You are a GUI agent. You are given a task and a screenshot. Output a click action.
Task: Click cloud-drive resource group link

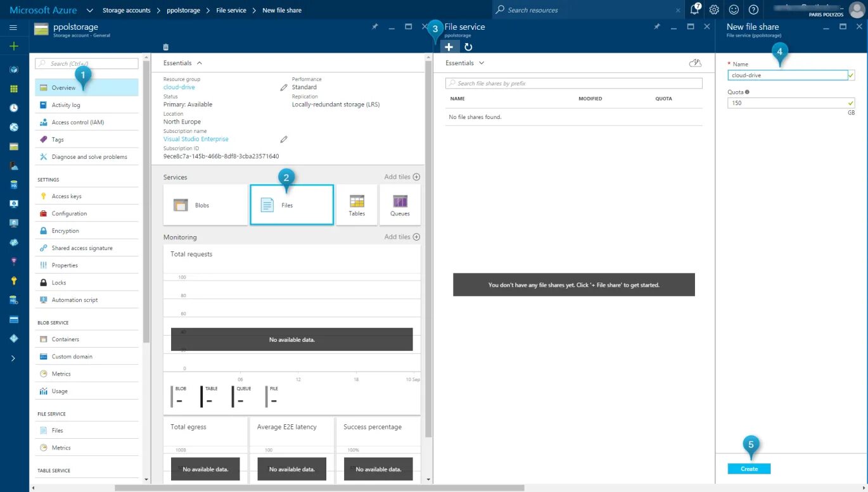[179, 87]
